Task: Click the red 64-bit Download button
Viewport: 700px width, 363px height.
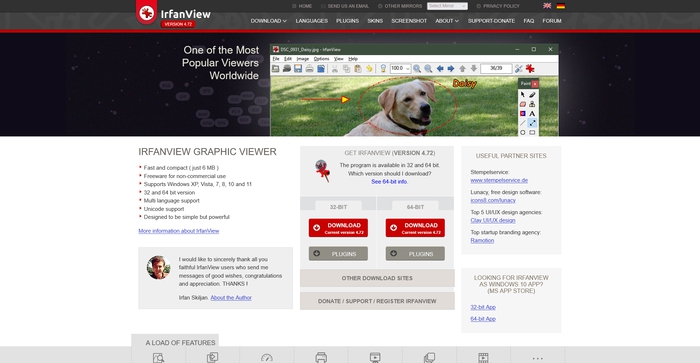Action: click(415, 228)
